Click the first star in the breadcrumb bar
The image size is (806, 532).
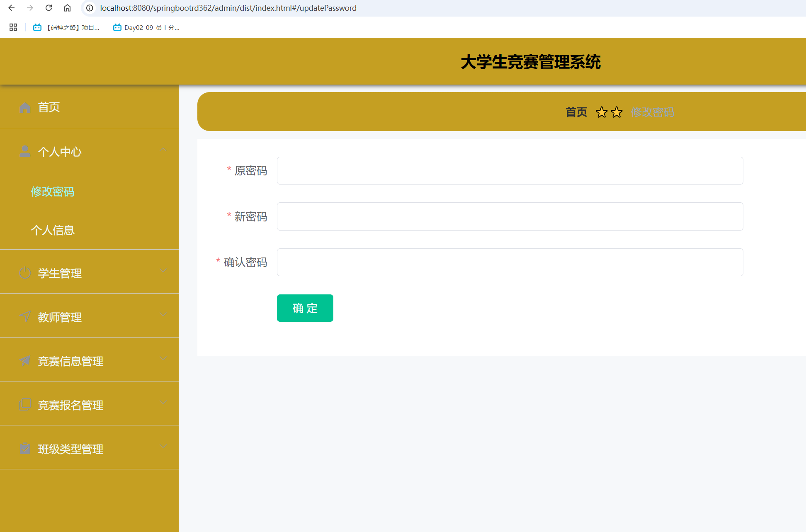click(x=601, y=112)
